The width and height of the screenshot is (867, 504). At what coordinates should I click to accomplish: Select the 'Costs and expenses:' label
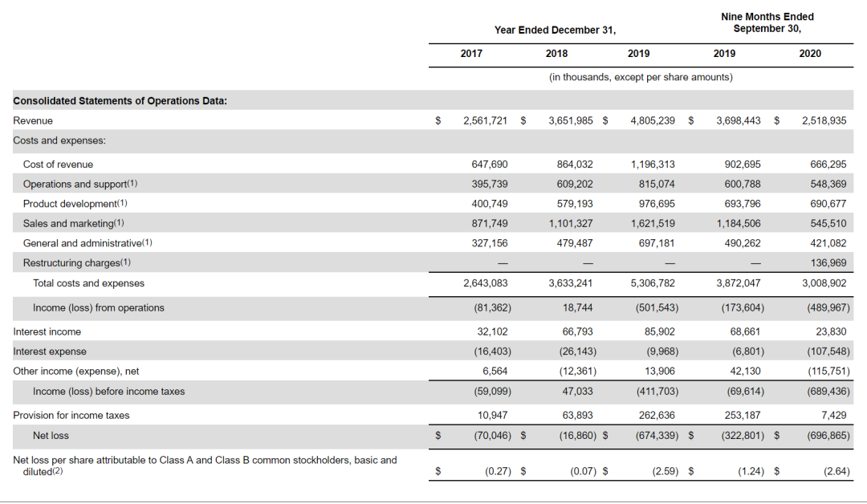59,140
